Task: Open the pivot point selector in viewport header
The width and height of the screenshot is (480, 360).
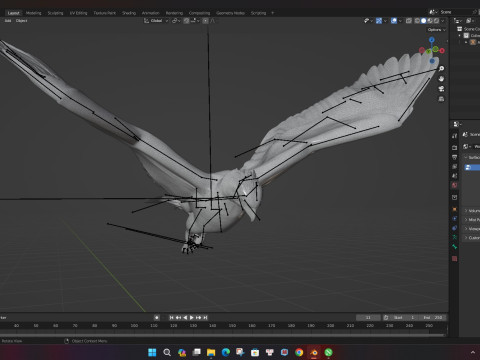Action: [176, 21]
